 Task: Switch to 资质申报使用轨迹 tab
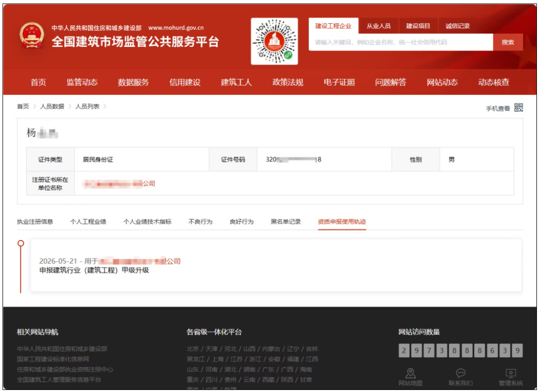point(342,222)
